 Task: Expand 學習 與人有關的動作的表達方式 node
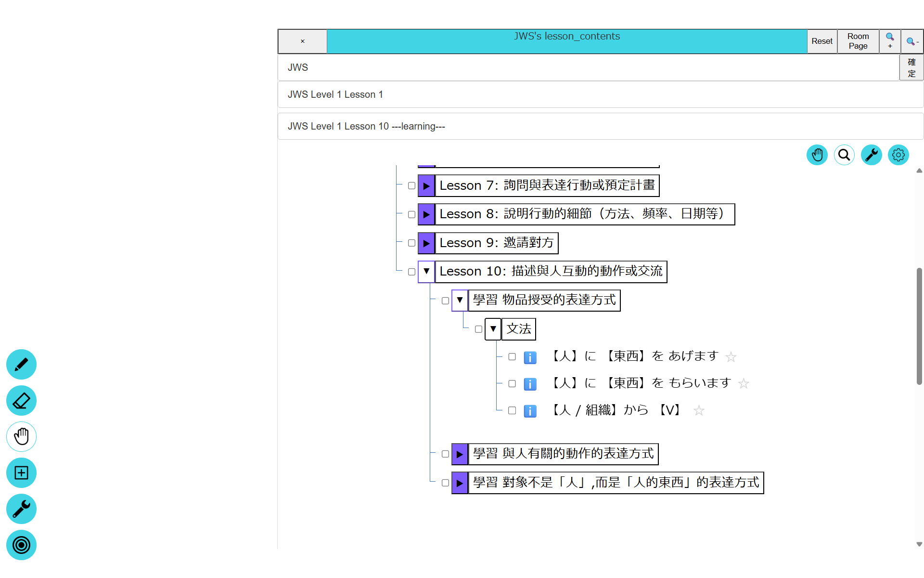point(460,454)
